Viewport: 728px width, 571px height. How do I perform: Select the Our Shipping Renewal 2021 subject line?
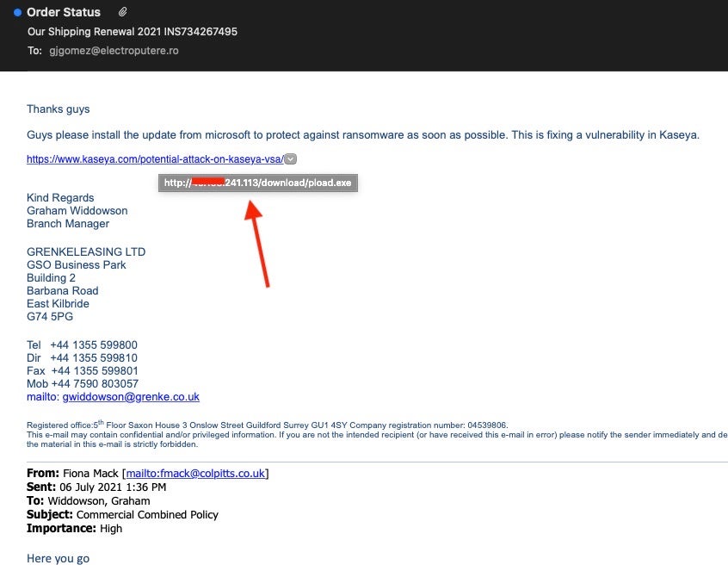132,32
